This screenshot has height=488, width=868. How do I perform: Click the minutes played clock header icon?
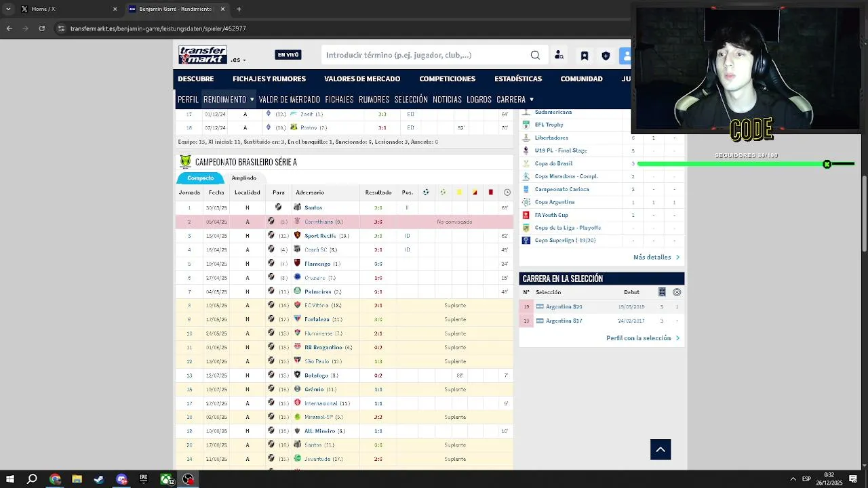[x=507, y=192]
